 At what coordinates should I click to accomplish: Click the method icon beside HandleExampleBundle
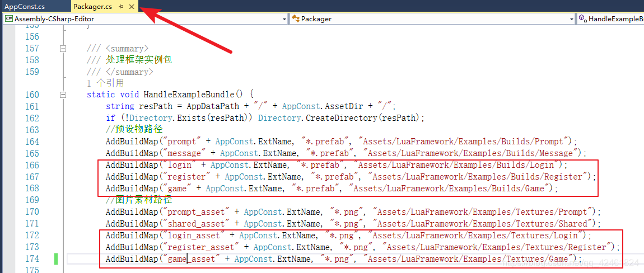coord(582,19)
